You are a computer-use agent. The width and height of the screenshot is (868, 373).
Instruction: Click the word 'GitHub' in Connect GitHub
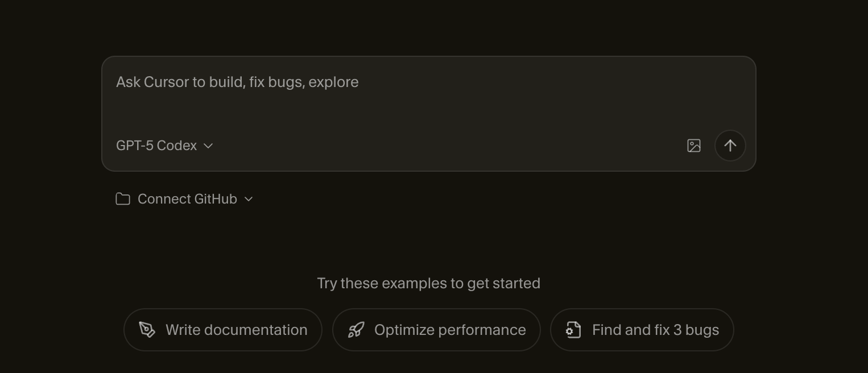tap(216, 199)
